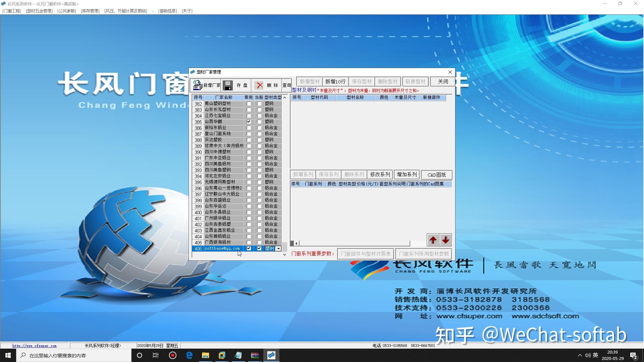
Task: Open http://www.cfsuper.com status bar link
Action: (35, 346)
